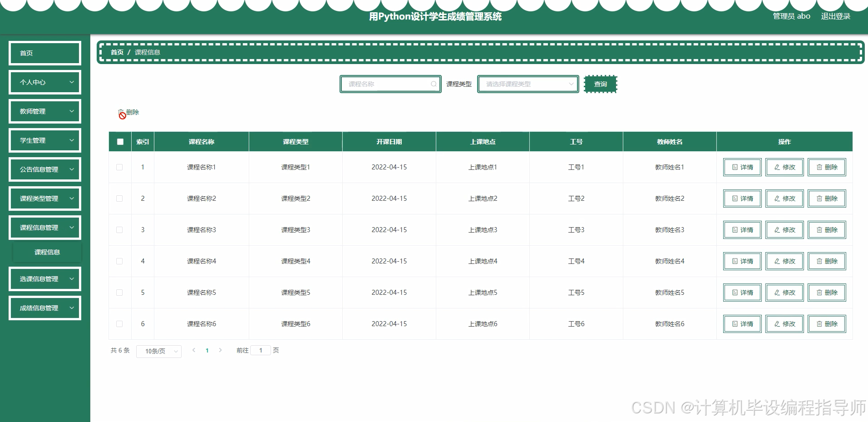Click page number 1 in pagination
Screen dimensions: 868x422
click(207, 350)
